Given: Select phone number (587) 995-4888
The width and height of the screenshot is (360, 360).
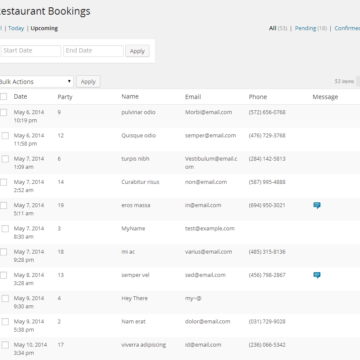Looking at the screenshot, I should [x=267, y=182].
